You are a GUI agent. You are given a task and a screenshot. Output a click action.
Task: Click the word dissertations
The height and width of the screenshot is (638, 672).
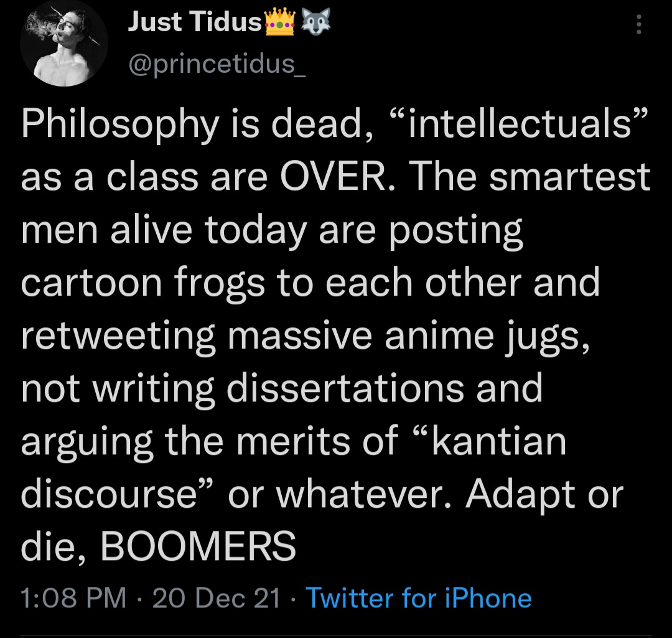pyautogui.click(x=345, y=388)
